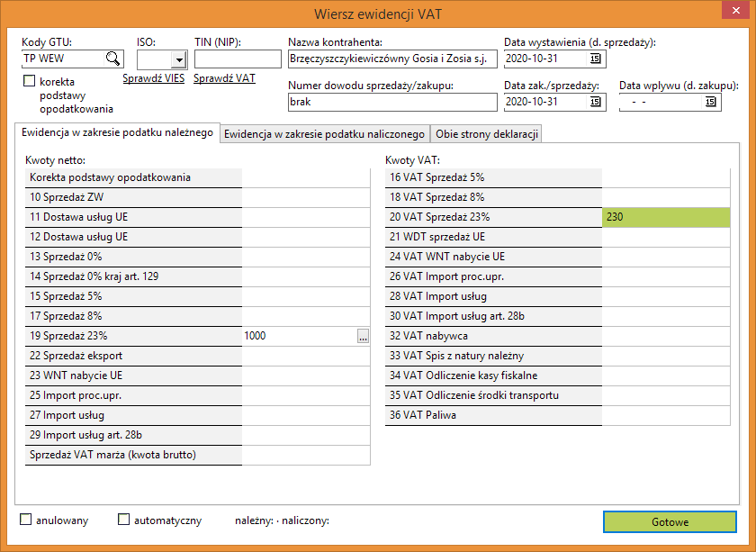The image size is (756, 552).
Task: Click the 16 VAT Sprzedaż 5% label
Action: coord(494,177)
